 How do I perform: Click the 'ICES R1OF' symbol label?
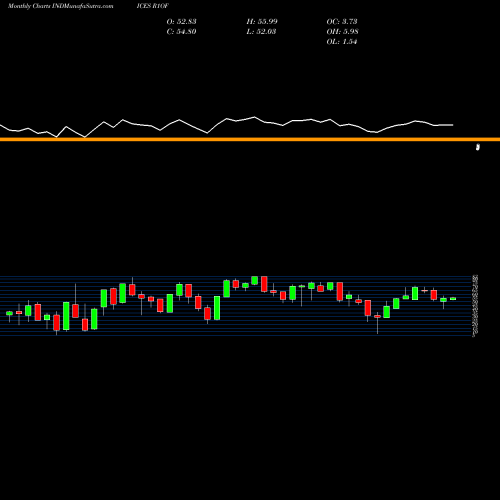[153, 6]
